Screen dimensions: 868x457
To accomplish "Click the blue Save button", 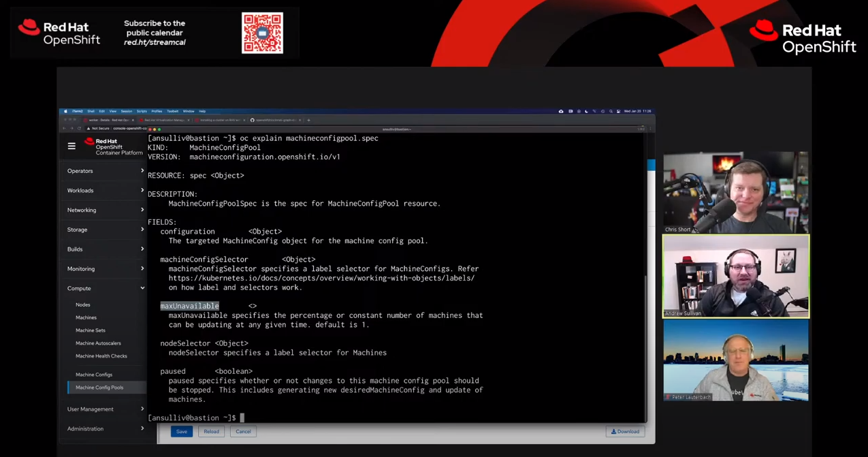I will (181, 431).
